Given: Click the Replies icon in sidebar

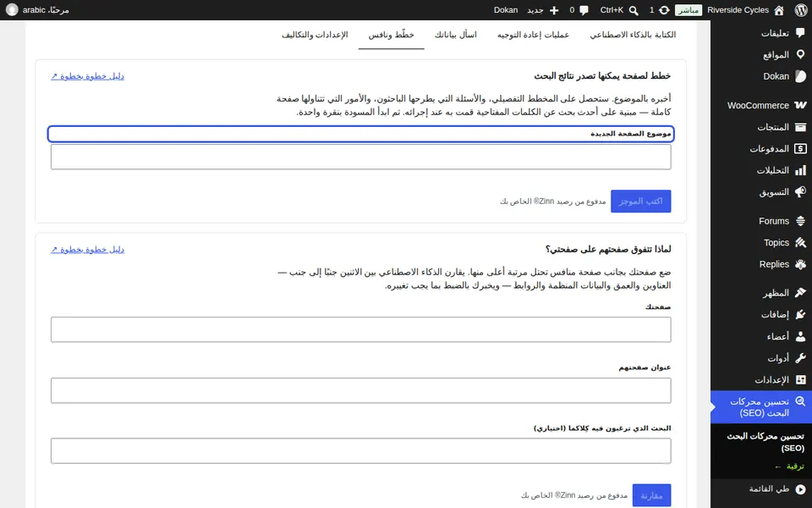Looking at the screenshot, I should tap(800, 264).
